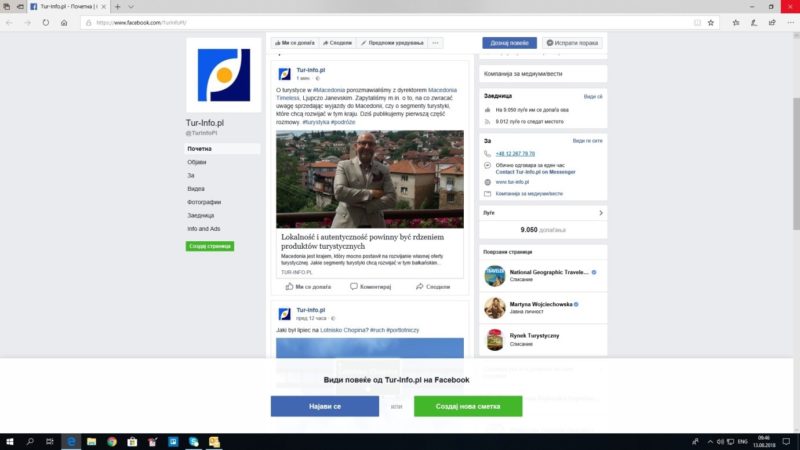
Task: Select Info and Ads in the sidebar
Action: 204,229
